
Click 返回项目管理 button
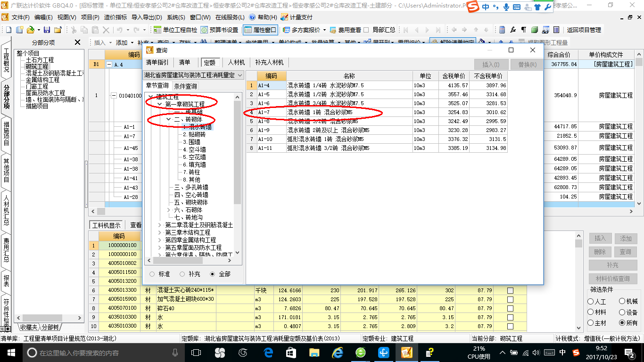[x=584, y=30]
